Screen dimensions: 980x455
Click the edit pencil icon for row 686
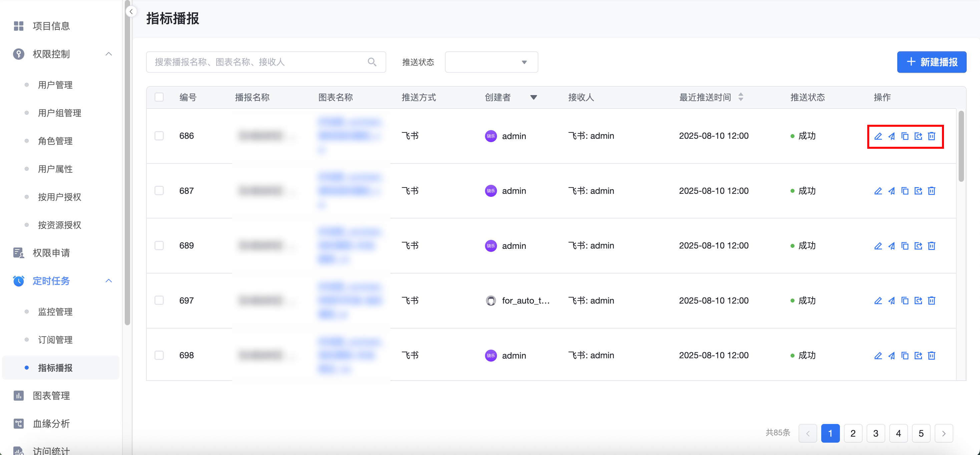(x=878, y=136)
